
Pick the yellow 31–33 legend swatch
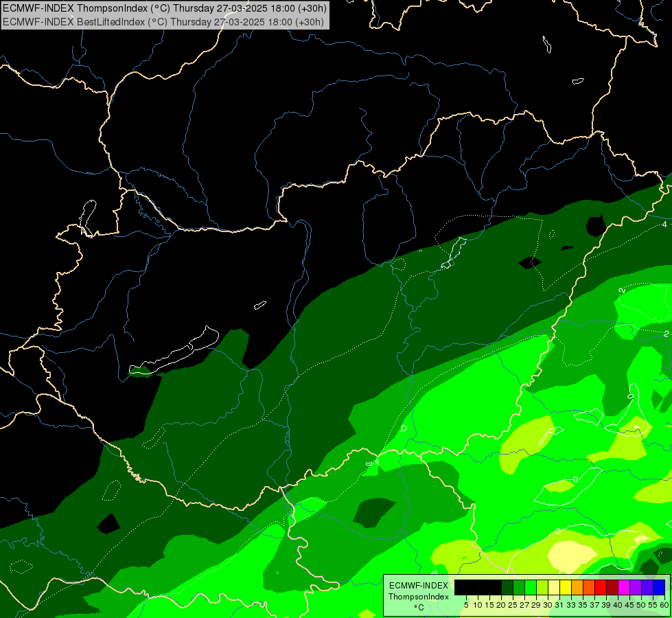coord(566,587)
